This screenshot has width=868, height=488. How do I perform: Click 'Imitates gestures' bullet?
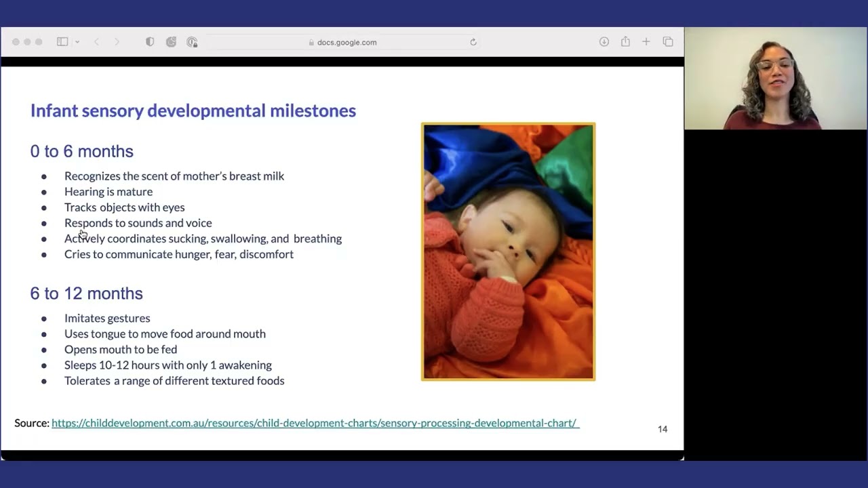coord(107,319)
